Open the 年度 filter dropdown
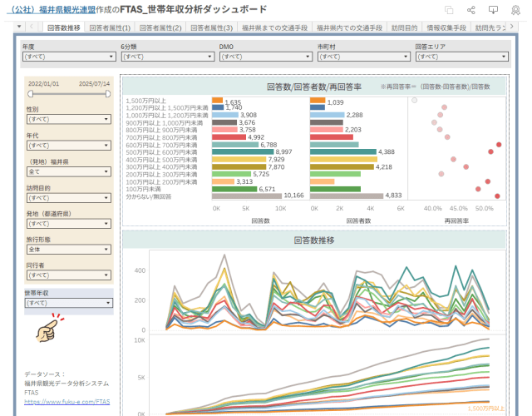The width and height of the screenshot is (532, 416). pyautogui.click(x=68, y=57)
